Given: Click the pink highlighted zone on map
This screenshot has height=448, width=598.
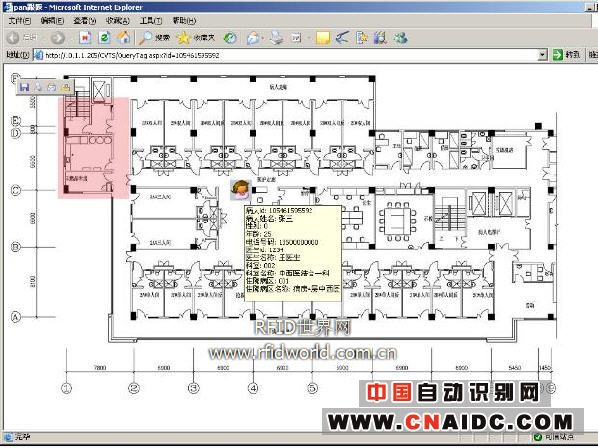Looking at the screenshot, I should pyautogui.click(x=93, y=148).
